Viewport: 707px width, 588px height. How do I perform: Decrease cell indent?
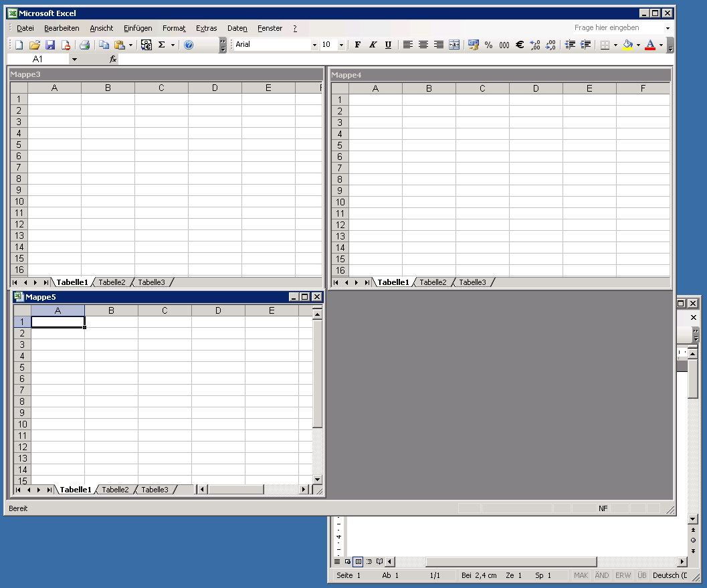570,45
